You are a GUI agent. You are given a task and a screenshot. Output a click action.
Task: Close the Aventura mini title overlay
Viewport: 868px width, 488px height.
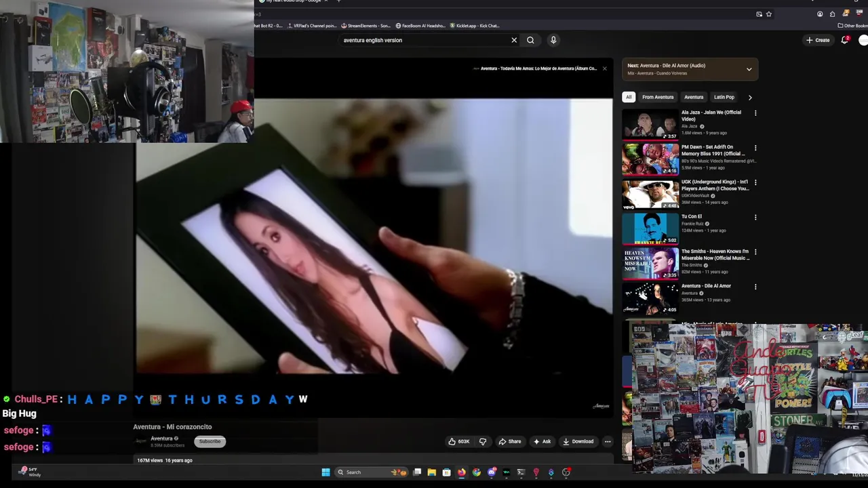coord(604,68)
